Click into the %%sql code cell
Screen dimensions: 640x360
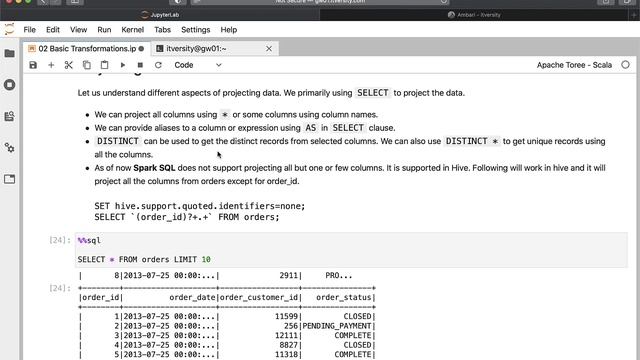coord(351,250)
